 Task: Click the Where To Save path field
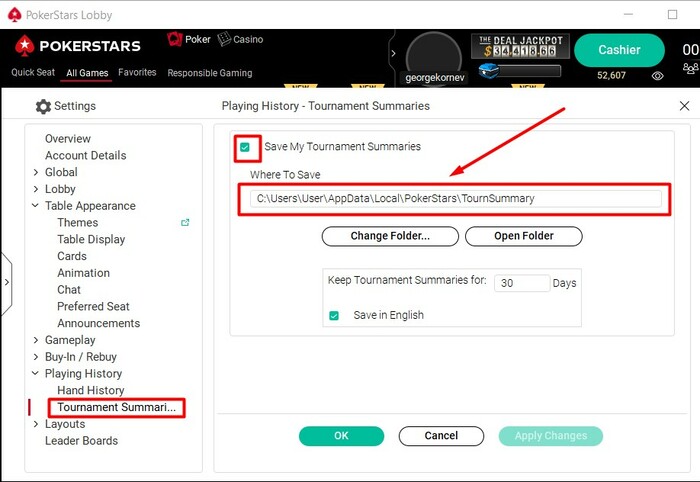pos(455,199)
